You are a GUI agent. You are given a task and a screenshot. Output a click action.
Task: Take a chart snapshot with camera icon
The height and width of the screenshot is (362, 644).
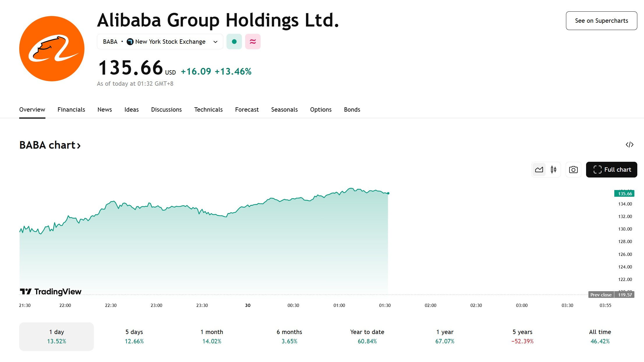[573, 170]
